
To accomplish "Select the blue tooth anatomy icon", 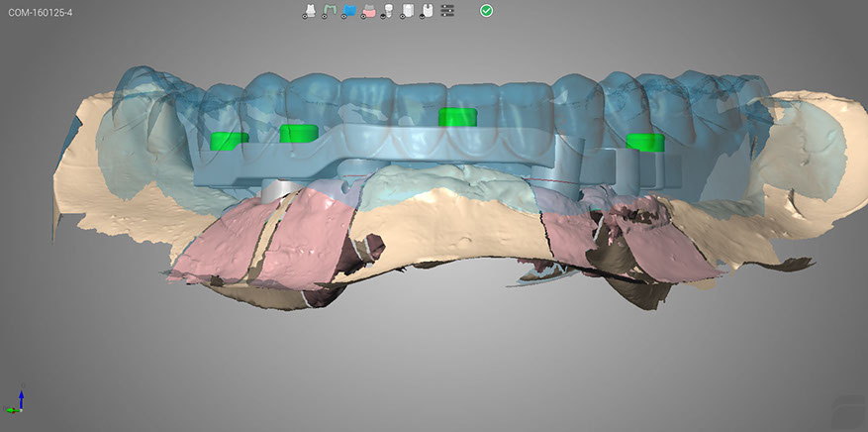I will tap(348, 10).
